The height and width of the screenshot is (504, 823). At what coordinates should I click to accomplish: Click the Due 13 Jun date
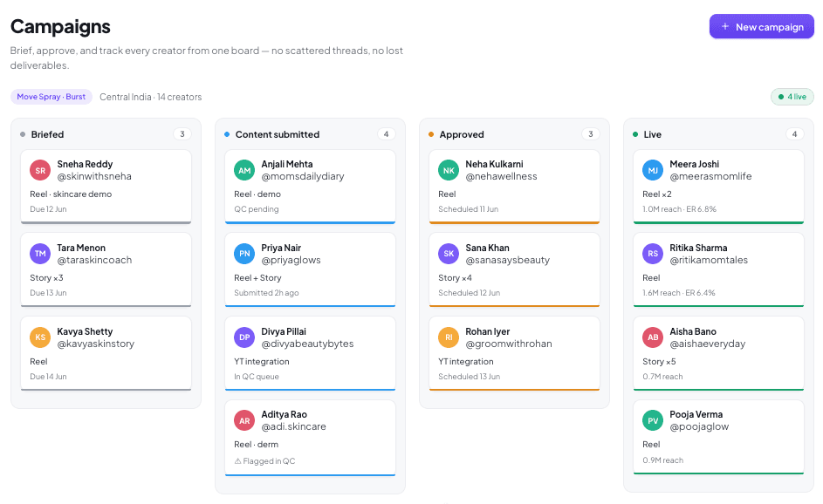click(48, 293)
